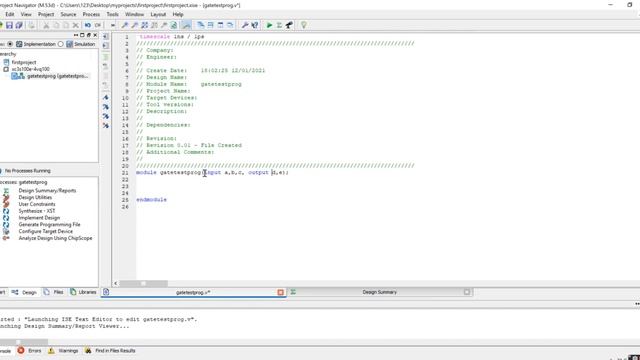This screenshot has width=640, height=360.
Task: Switch to the Design Summary editor tab
Action: click(x=380, y=292)
